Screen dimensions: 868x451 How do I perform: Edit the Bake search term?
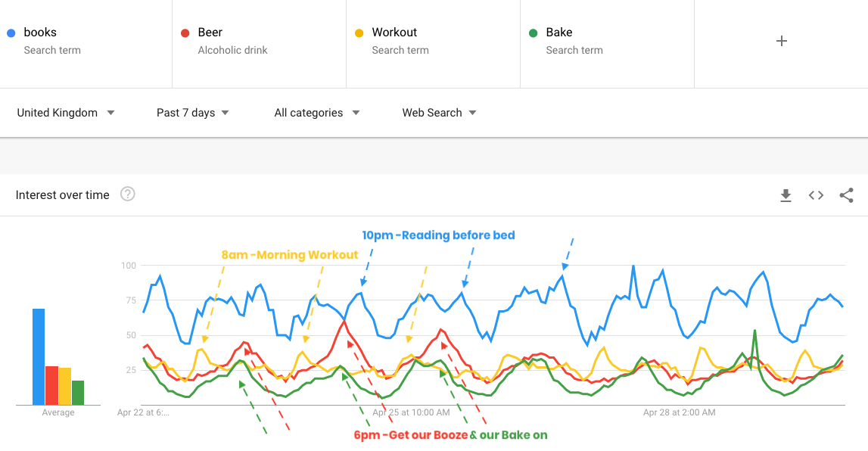pyautogui.click(x=559, y=33)
